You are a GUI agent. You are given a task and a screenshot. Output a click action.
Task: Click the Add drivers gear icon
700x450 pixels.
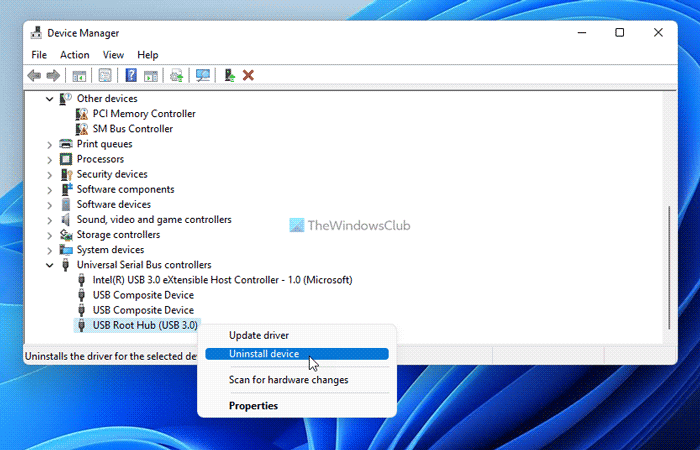pos(177,75)
